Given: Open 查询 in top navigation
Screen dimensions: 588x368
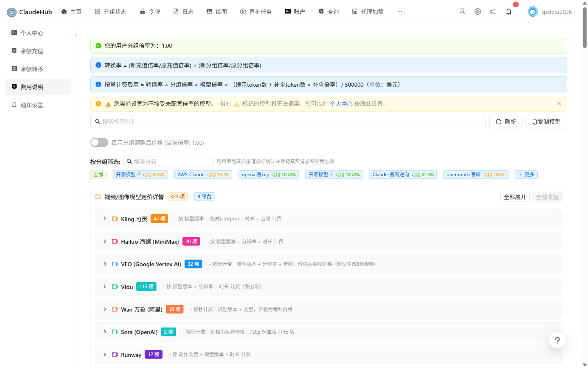Looking at the screenshot, I should click(329, 11).
